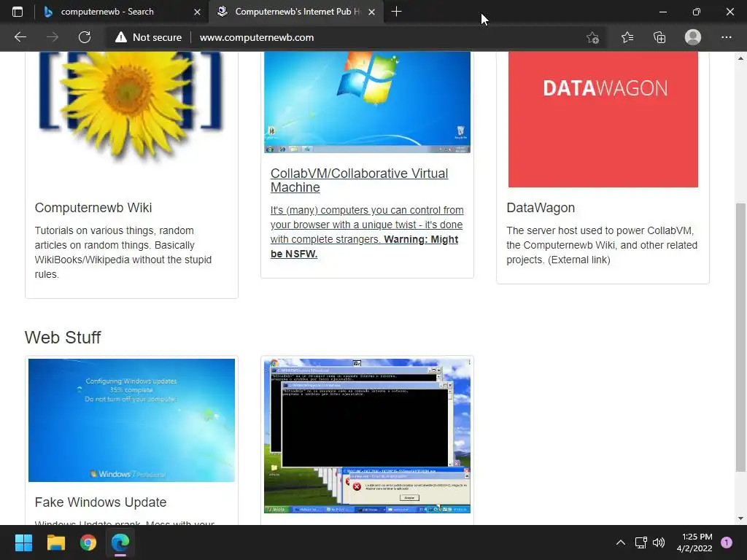Show hidden tray icons chevron
Image resolution: width=747 pixels, height=560 pixels.
[x=620, y=542]
